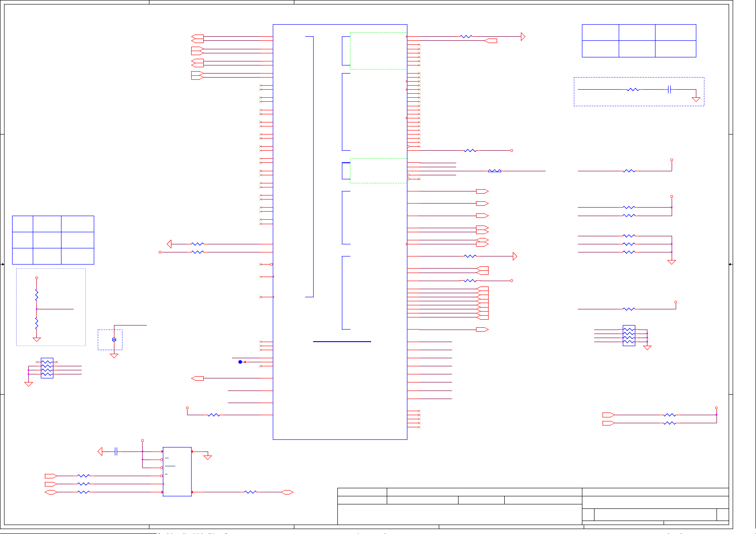Click the left-pointing triangle symbol left of the IC

[169, 244]
